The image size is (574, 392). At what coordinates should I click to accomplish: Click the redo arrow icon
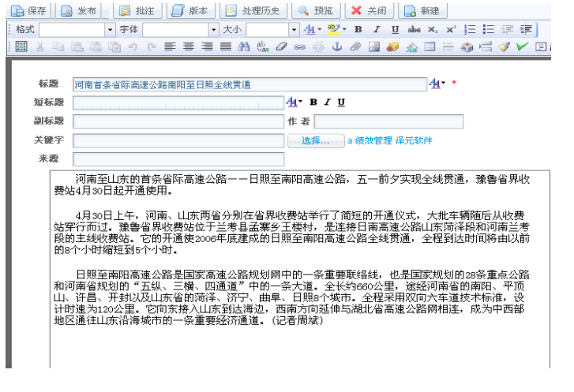click(151, 47)
